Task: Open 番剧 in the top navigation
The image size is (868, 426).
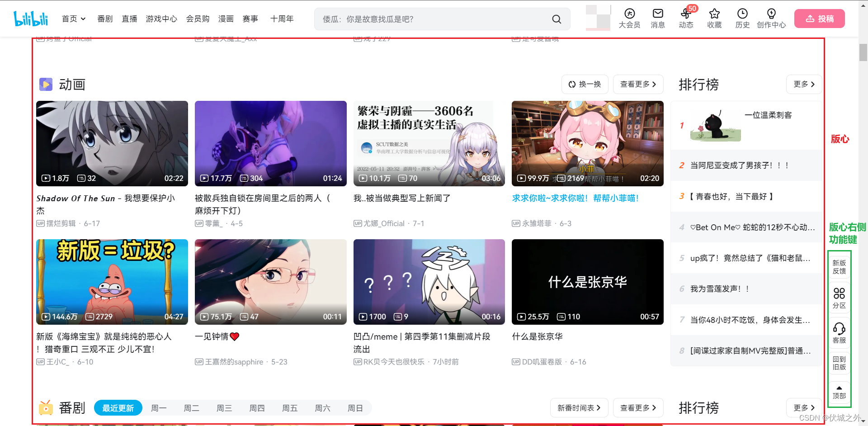Action: click(x=105, y=19)
